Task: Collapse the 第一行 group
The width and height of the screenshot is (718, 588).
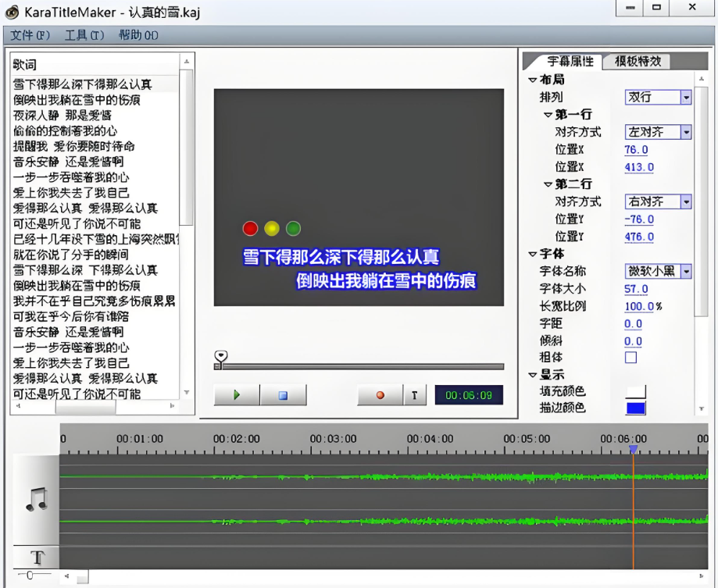Action: pos(548,115)
